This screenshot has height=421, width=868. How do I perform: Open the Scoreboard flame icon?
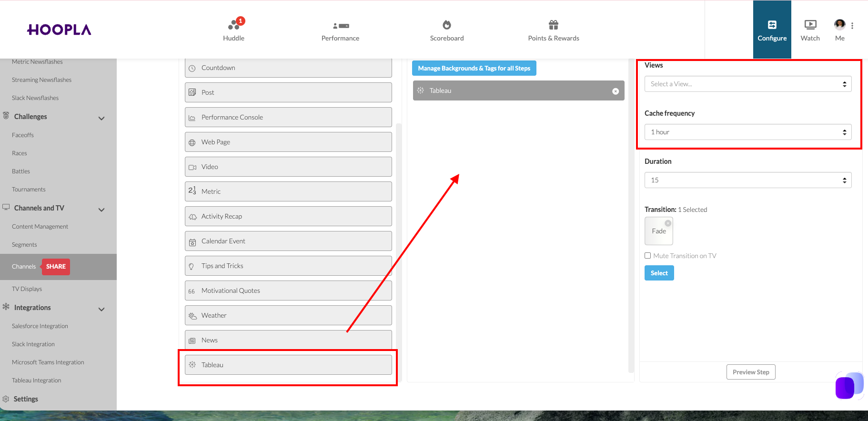(x=447, y=25)
